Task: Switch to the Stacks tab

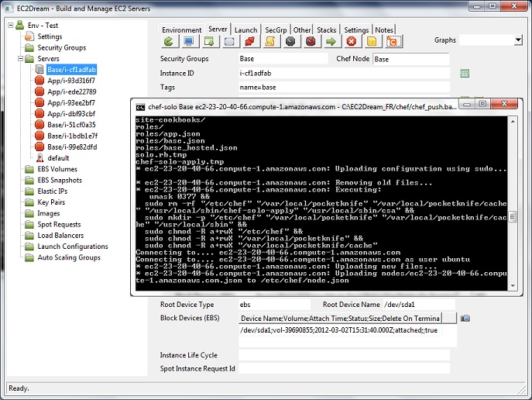Action: [326, 30]
